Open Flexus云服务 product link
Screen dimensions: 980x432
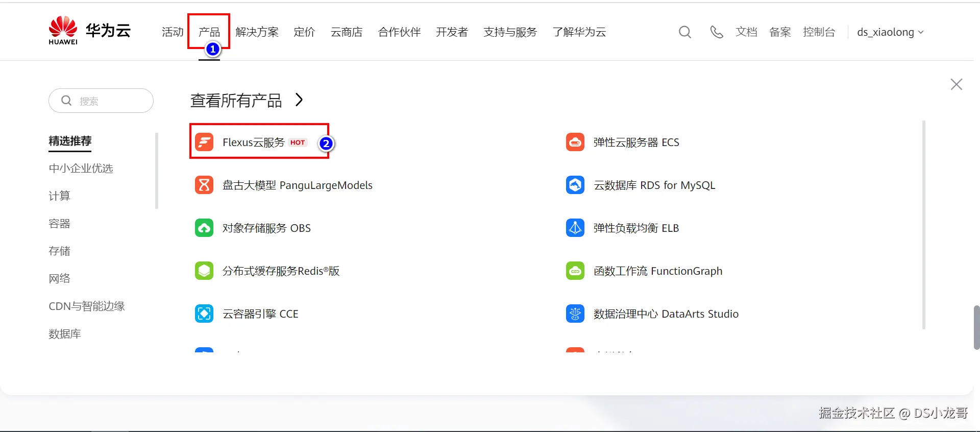(x=254, y=142)
